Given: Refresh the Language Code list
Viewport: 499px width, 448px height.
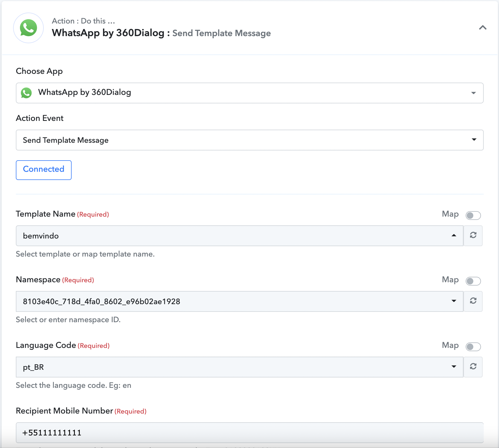Looking at the screenshot, I should [x=473, y=367].
